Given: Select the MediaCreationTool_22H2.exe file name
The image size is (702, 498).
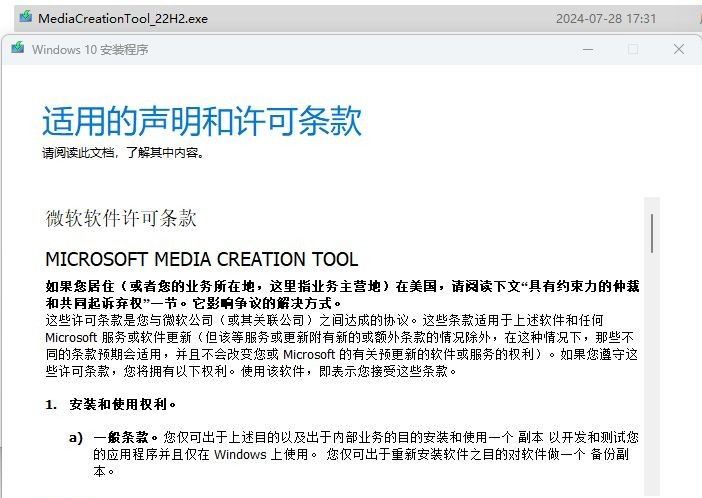Looking at the screenshot, I should [123, 19].
